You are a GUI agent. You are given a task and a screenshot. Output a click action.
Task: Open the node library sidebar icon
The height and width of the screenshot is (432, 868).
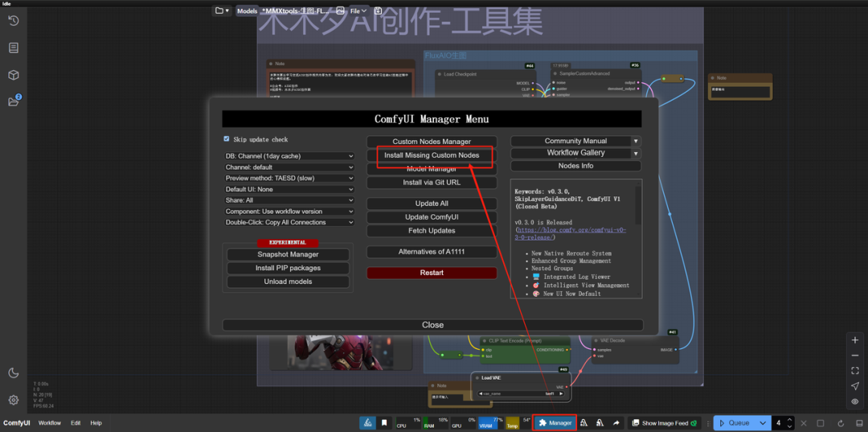(14, 47)
